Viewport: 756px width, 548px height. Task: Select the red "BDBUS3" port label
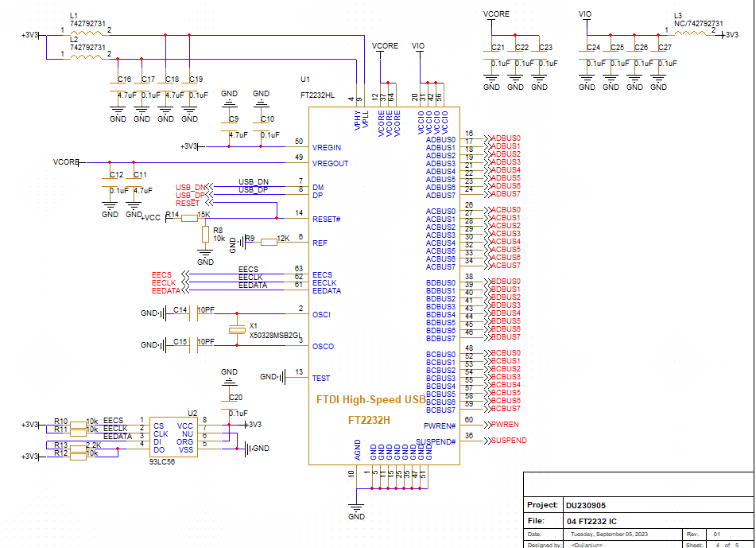click(506, 305)
